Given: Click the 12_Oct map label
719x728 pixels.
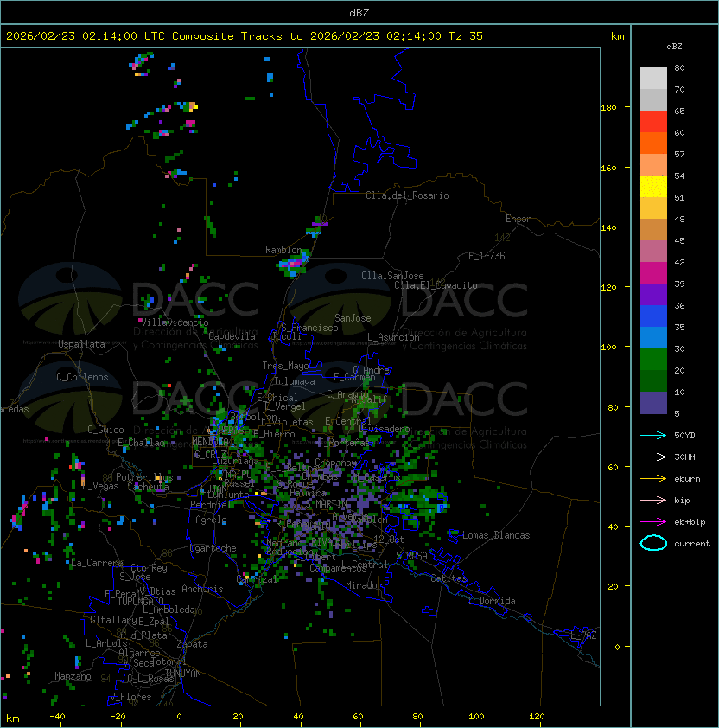Looking at the screenshot, I should pyautogui.click(x=389, y=540).
